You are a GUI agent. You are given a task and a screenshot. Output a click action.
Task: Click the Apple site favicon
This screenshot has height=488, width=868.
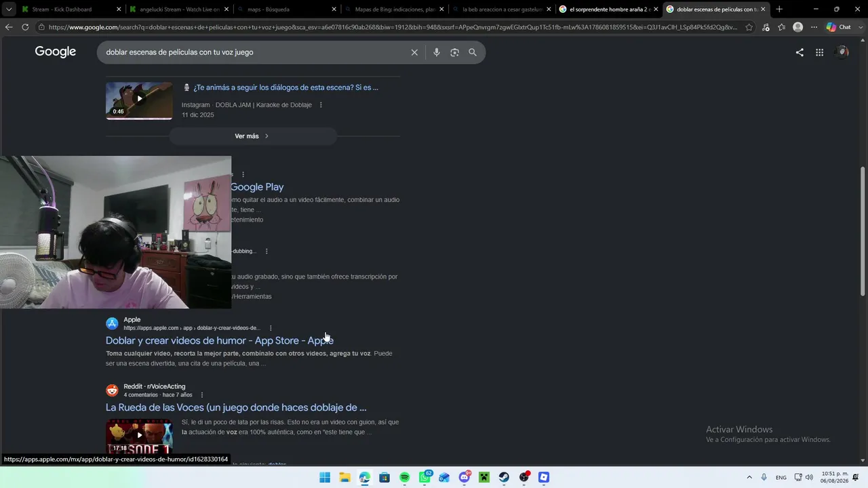pyautogui.click(x=112, y=323)
